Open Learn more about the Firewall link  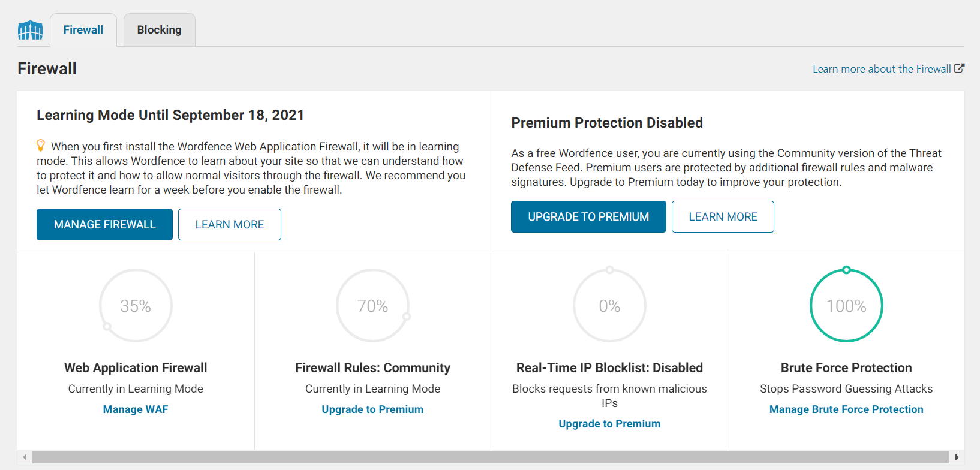[882, 69]
